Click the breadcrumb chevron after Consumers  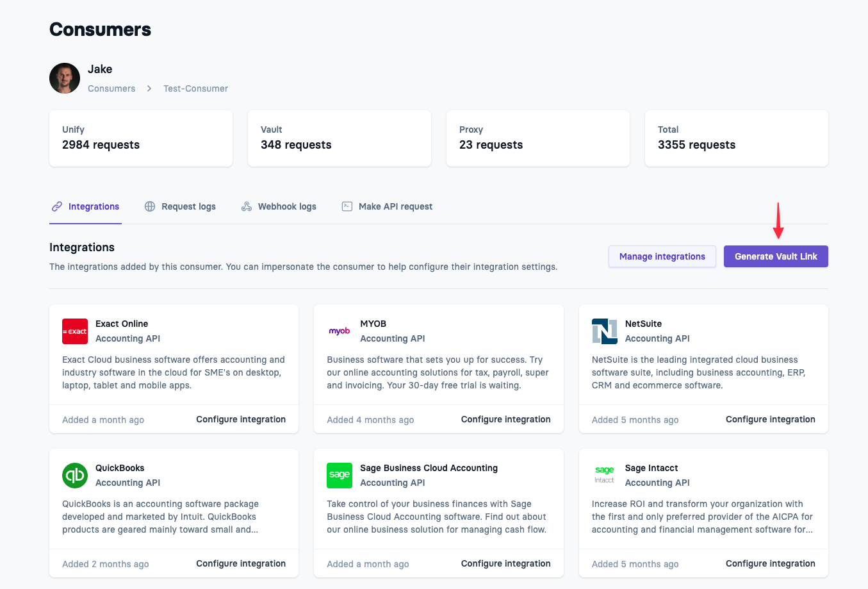[149, 88]
